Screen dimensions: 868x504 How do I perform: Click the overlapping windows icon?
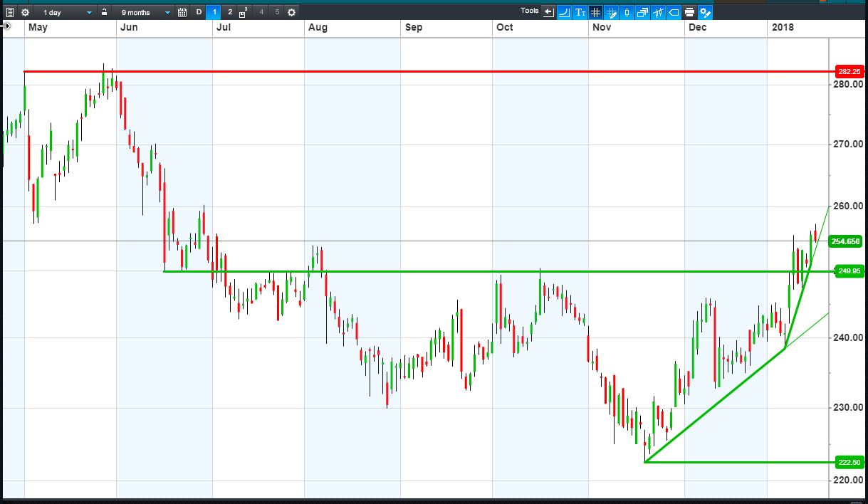[642, 12]
